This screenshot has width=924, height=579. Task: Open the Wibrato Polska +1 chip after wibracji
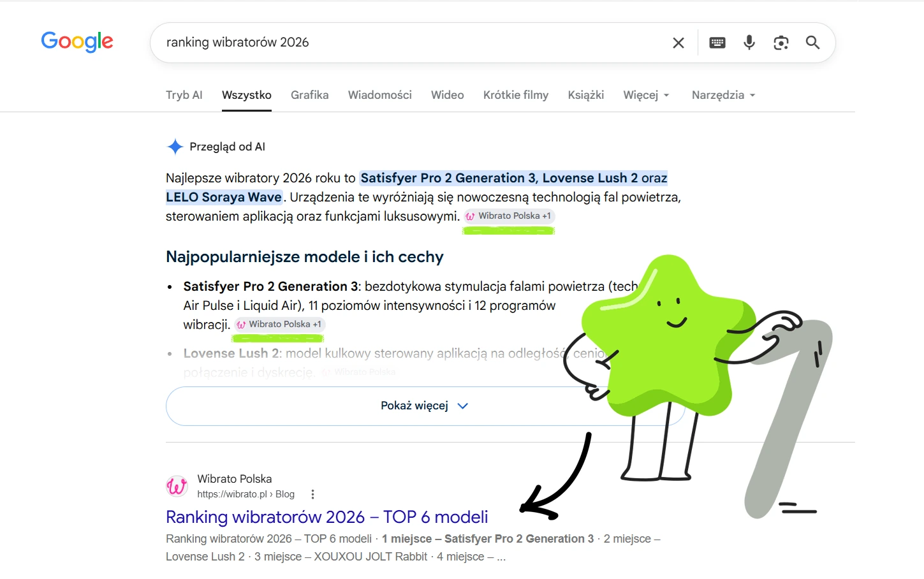pos(279,325)
